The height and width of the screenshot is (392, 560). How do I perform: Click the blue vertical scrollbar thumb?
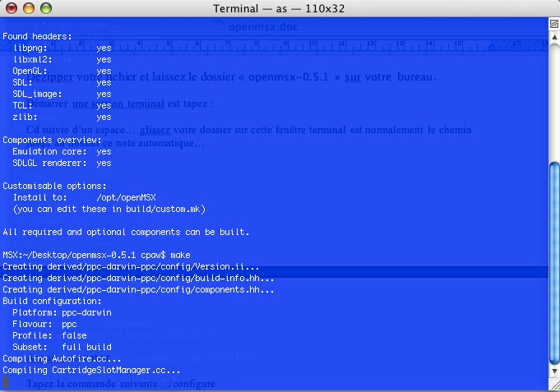coord(554,264)
